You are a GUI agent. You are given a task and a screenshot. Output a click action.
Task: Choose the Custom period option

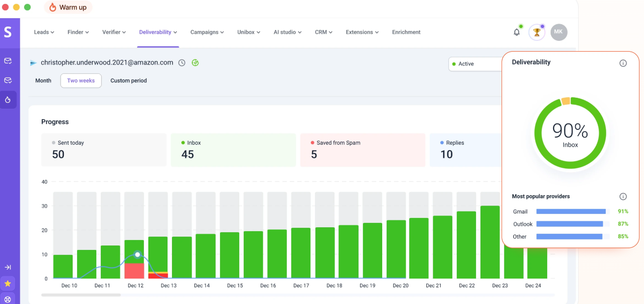point(129,81)
